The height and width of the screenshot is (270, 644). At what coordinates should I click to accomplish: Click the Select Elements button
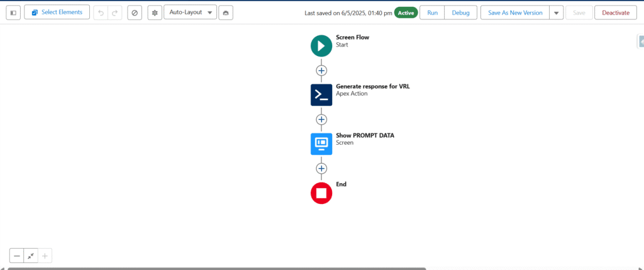click(x=57, y=13)
